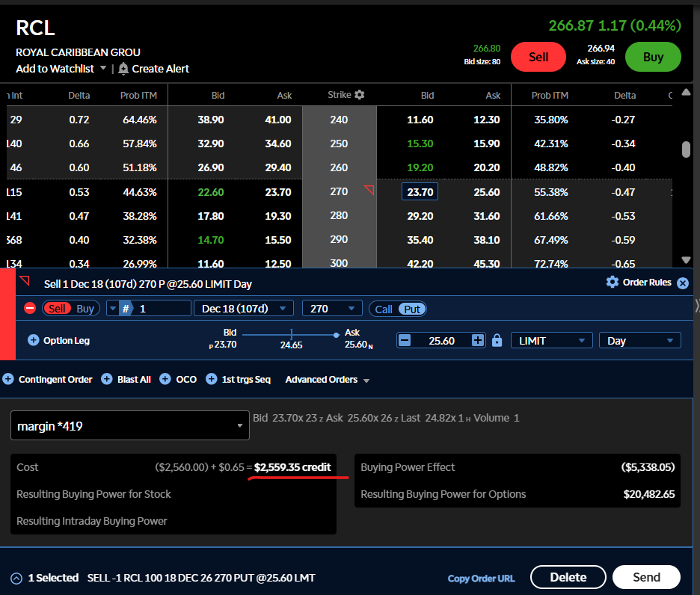This screenshot has height=595, width=700.
Task: Send the order
Action: pyautogui.click(x=646, y=577)
